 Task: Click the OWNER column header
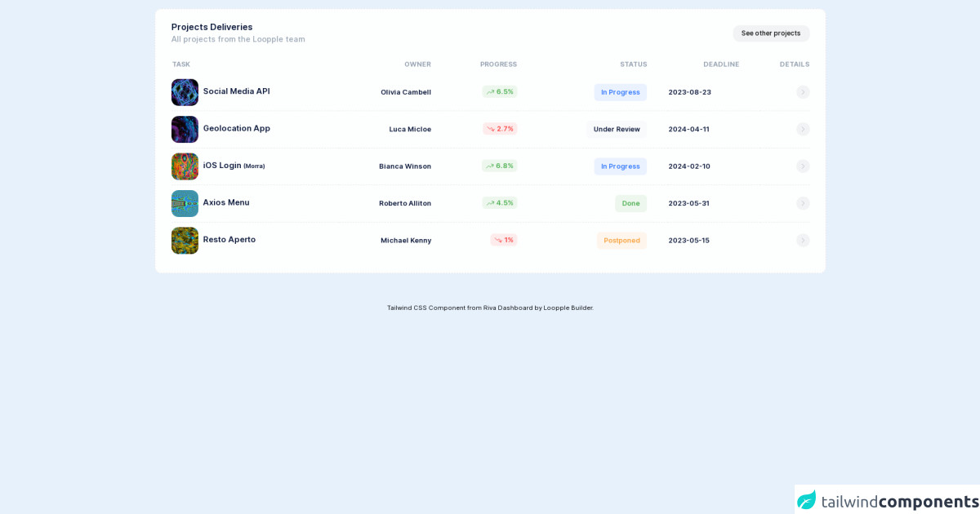pyautogui.click(x=417, y=64)
